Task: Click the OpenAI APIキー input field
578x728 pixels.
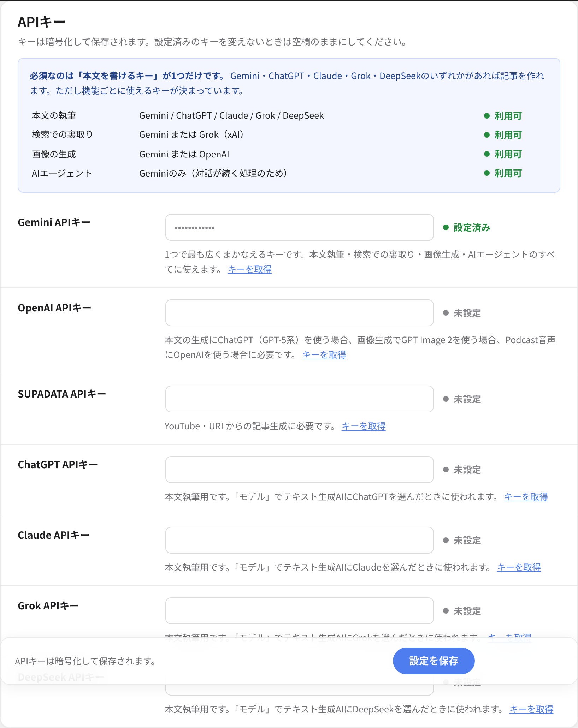Action: click(x=299, y=313)
